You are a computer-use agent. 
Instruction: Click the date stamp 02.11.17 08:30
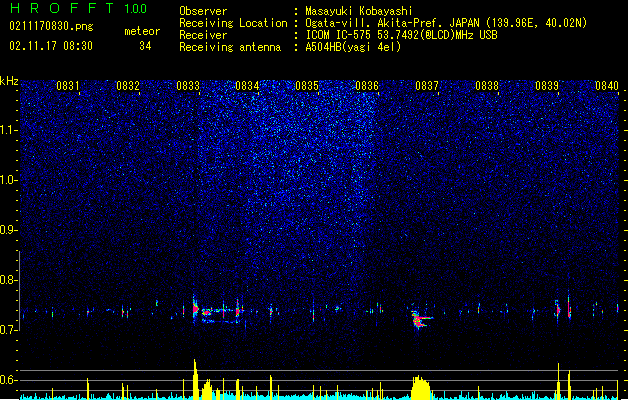coord(51,46)
